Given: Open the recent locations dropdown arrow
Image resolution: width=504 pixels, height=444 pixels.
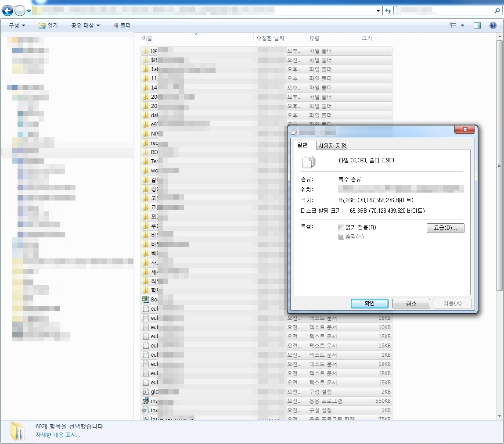Looking at the screenshot, I should pyautogui.click(x=29, y=11).
